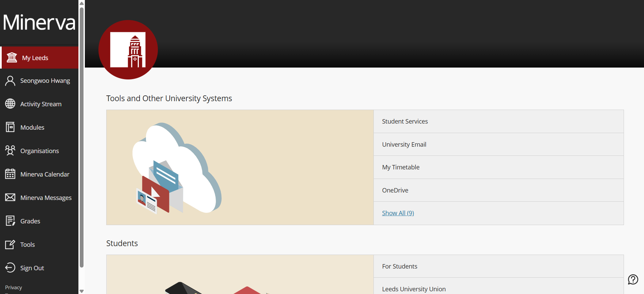
Task: Open My Timetable
Action: pos(498,167)
